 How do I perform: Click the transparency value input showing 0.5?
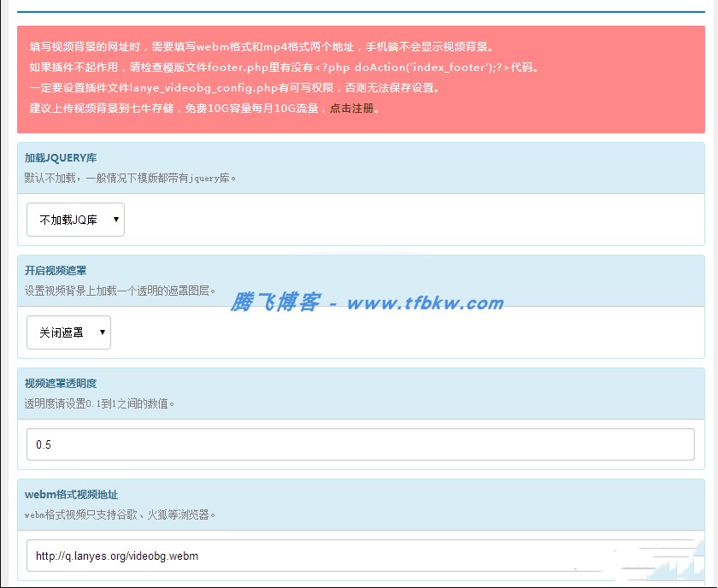(x=359, y=444)
